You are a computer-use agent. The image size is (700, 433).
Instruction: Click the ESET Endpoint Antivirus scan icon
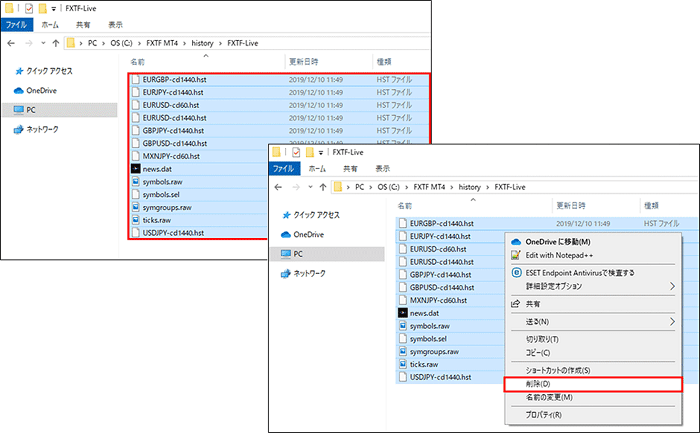coord(516,272)
